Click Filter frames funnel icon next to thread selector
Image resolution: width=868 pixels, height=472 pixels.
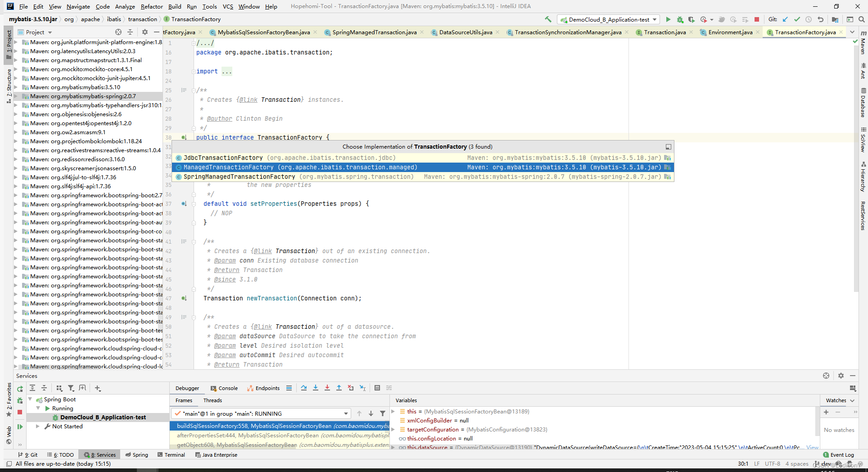pyautogui.click(x=383, y=413)
